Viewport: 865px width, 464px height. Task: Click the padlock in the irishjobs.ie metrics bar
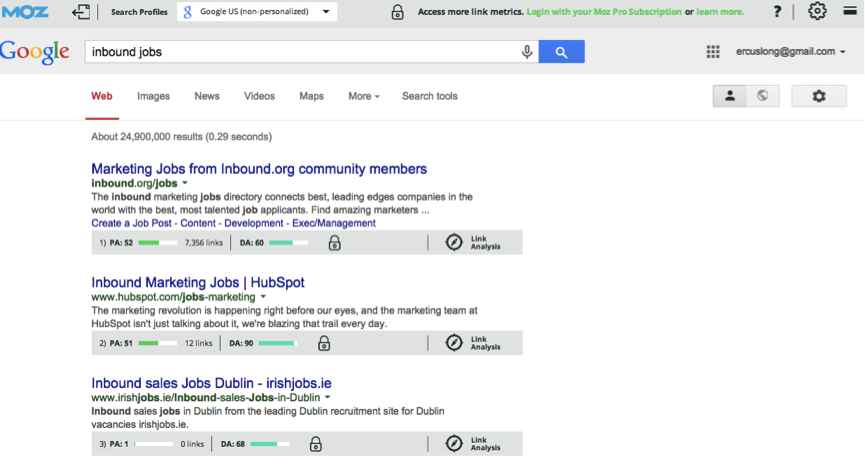pos(316,444)
